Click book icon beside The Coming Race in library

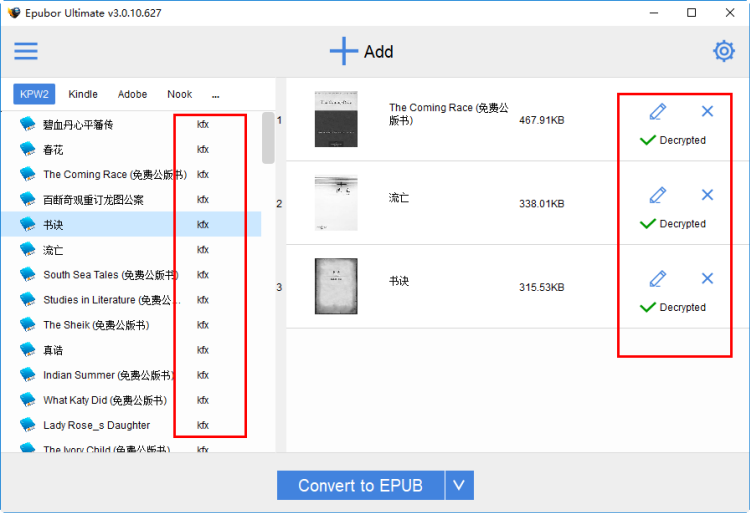tap(27, 174)
